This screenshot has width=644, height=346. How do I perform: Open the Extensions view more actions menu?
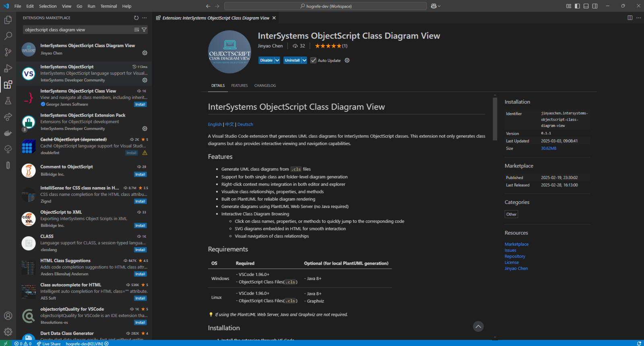pyautogui.click(x=144, y=18)
